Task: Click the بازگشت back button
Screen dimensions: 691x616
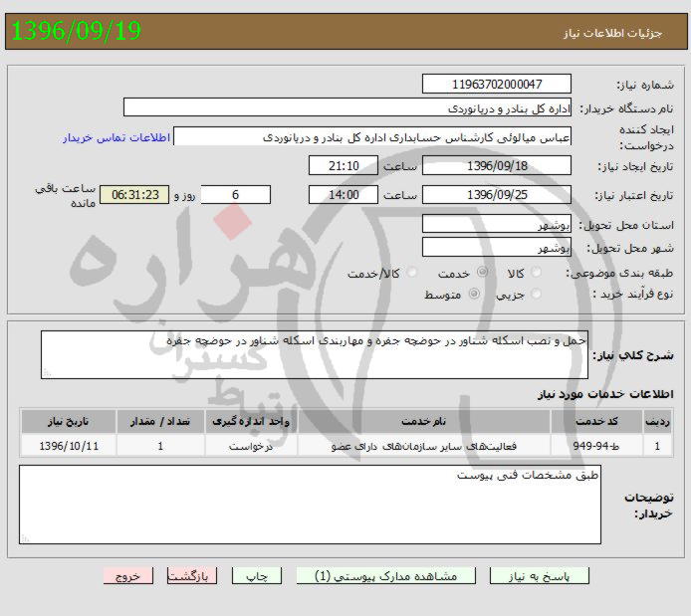Action: click(x=192, y=576)
